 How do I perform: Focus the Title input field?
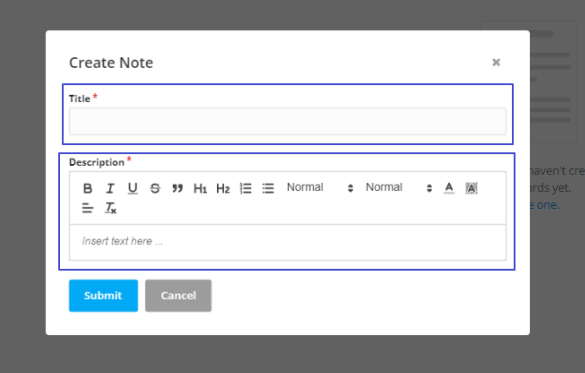tap(288, 121)
